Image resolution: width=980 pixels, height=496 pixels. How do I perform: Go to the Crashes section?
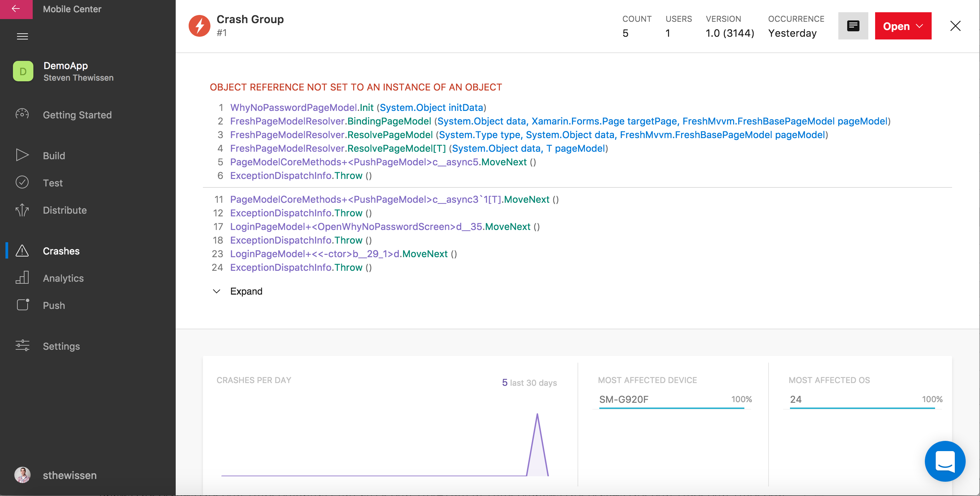tap(61, 251)
